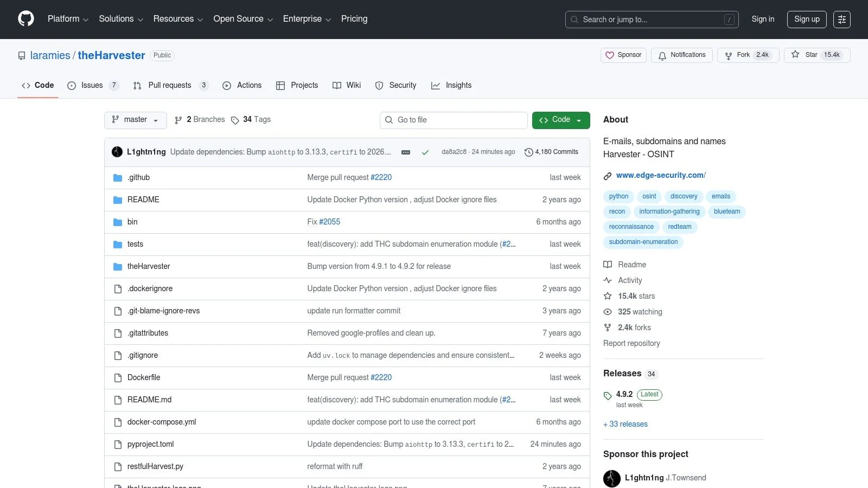Expand the commit message ellipsis icon

click(x=406, y=152)
